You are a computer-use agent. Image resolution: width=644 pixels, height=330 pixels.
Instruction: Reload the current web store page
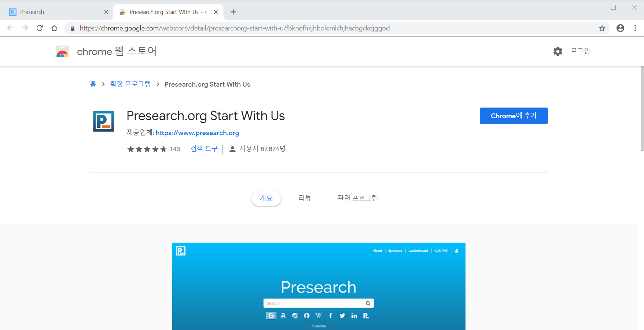[40, 28]
